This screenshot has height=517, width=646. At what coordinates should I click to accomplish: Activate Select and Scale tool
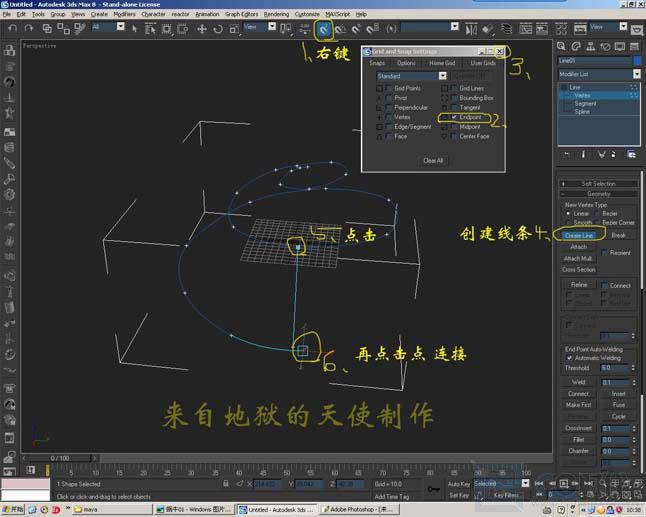click(x=234, y=29)
